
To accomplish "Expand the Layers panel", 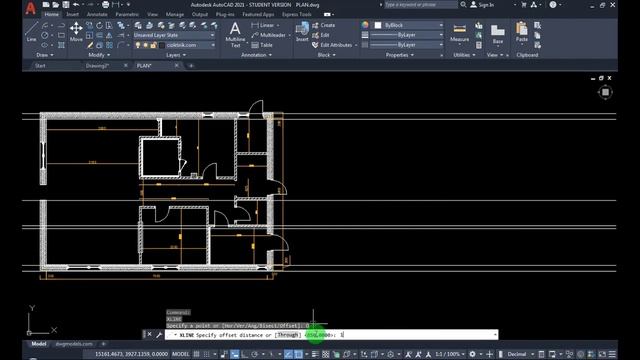I will tap(176, 55).
